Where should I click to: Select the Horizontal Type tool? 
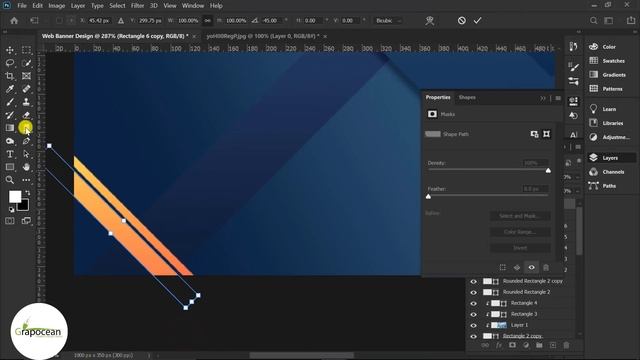[10, 154]
